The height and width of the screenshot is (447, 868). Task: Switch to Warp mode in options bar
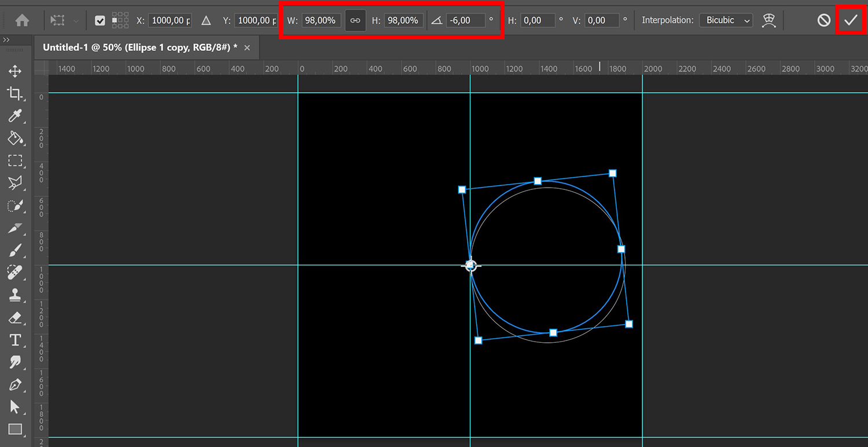point(768,19)
